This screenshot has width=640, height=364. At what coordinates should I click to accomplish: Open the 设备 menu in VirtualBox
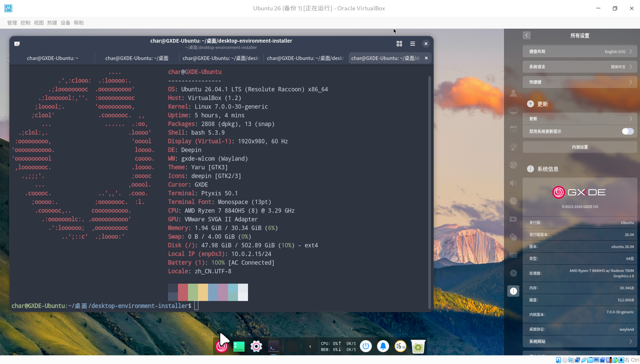[65, 23]
